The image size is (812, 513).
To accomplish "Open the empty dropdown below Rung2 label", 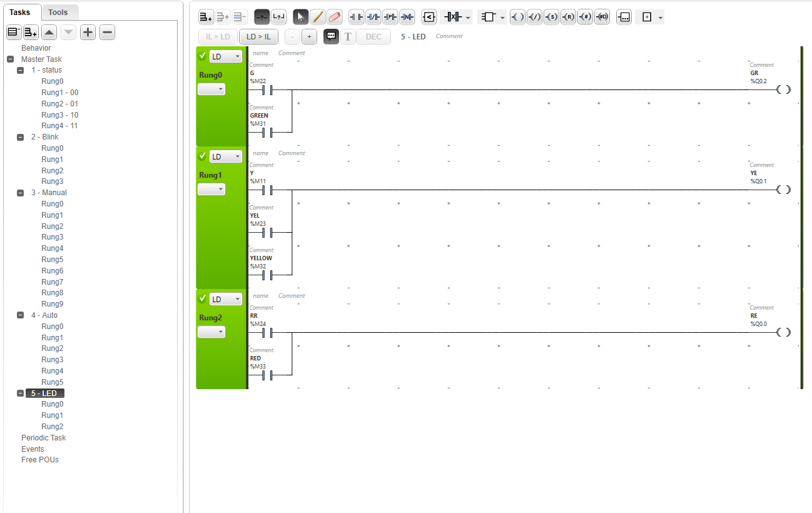I will coord(211,332).
